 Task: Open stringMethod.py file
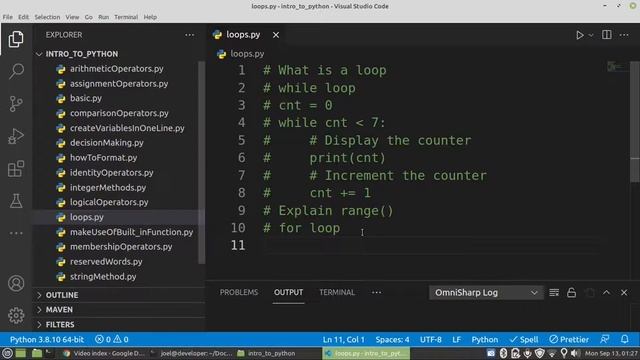[103, 277]
